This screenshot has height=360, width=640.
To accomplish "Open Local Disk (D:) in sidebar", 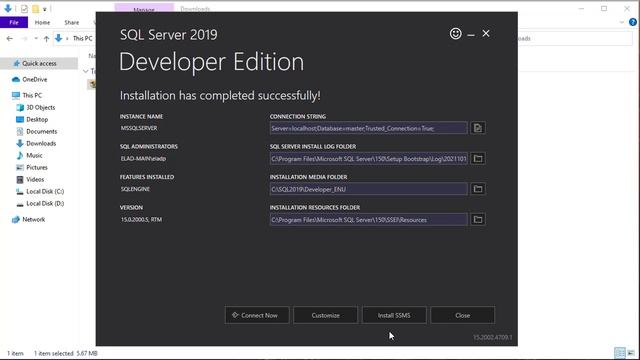I will point(45,203).
